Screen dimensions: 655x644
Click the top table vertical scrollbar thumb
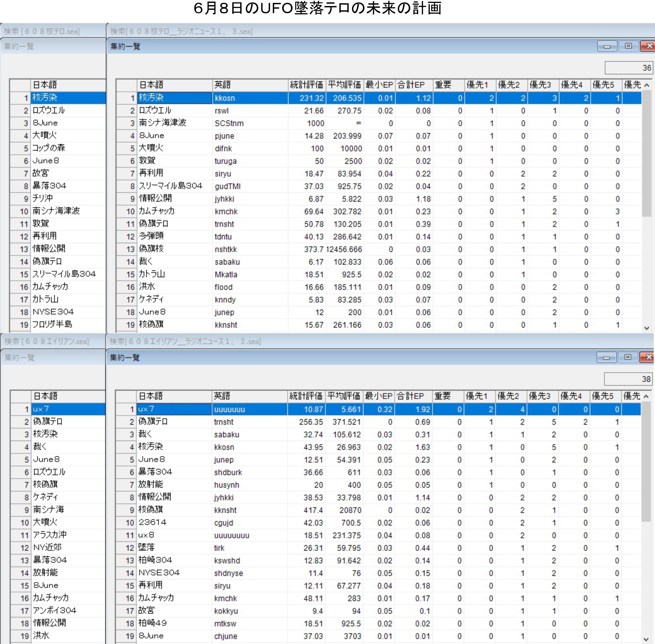pos(647,154)
